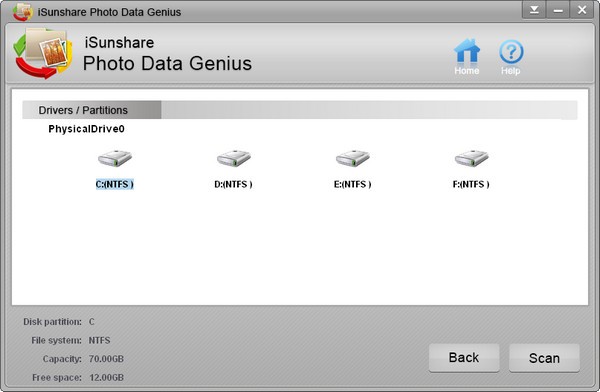Click the iSunshare Photo Data Genius logo
This screenshot has height=392, width=600.
[42, 53]
